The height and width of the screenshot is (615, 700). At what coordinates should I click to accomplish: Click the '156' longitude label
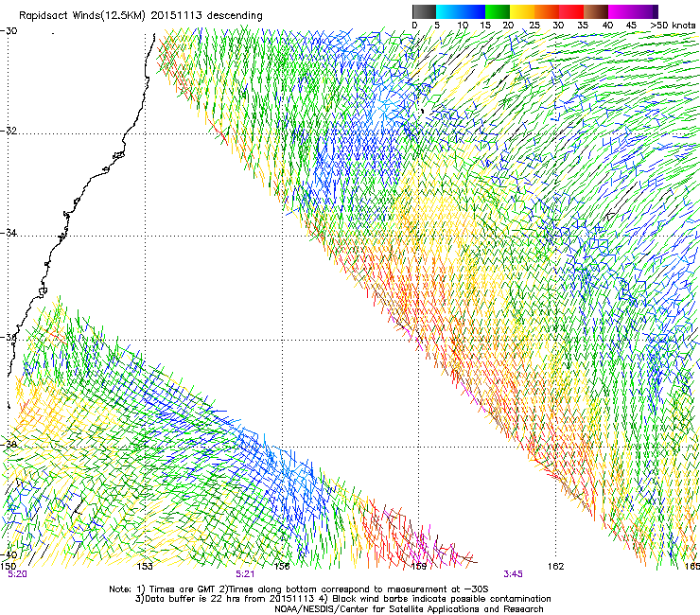[x=282, y=567]
